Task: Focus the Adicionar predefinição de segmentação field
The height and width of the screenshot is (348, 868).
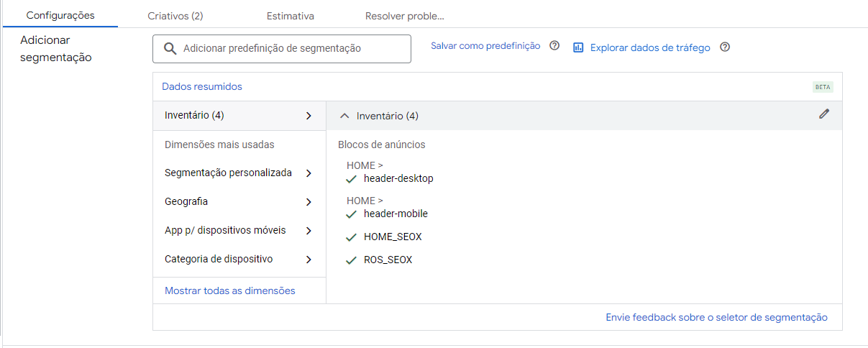Action: 282,49
